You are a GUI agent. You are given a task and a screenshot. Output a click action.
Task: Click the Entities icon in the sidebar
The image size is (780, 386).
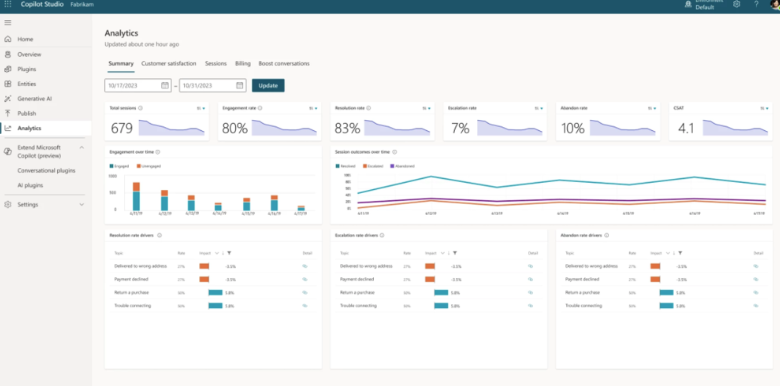[7, 84]
